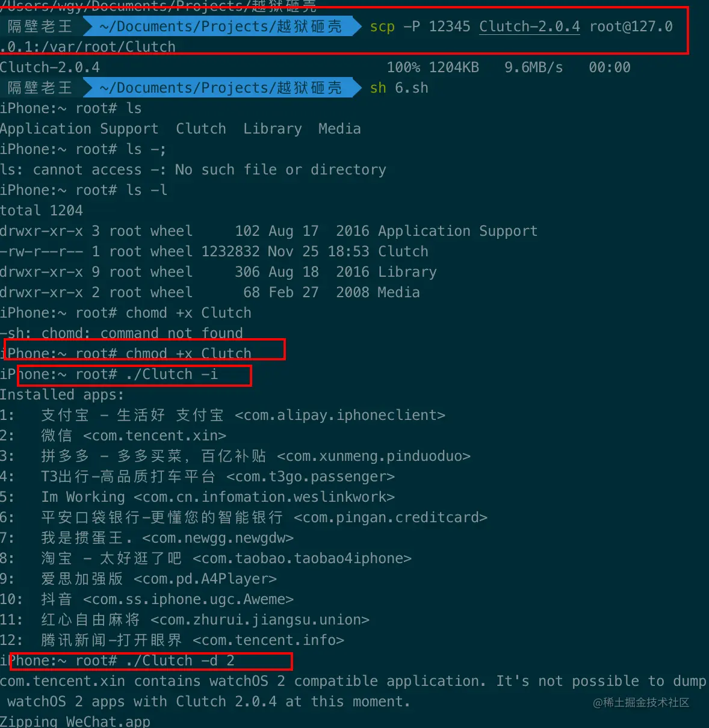Select app row 'com.zhurui.jiangsu.union'
This screenshot has width=709, height=728.
click(x=185, y=620)
